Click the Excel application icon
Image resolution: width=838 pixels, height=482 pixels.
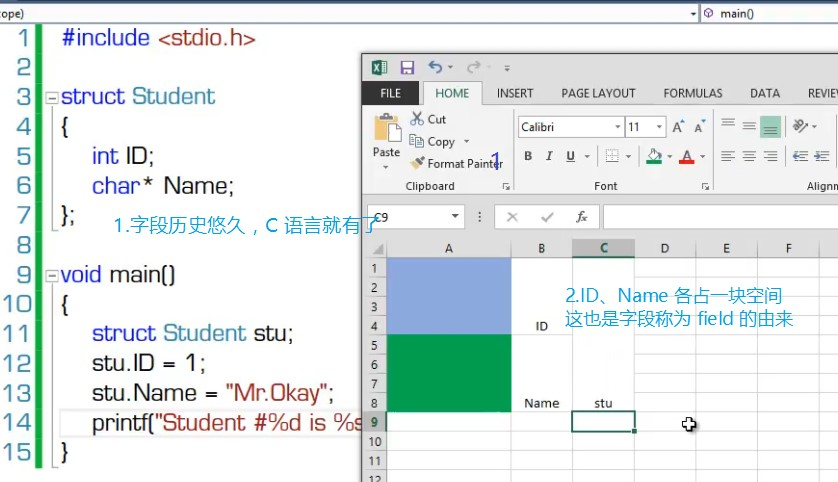click(x=379, y=67)
